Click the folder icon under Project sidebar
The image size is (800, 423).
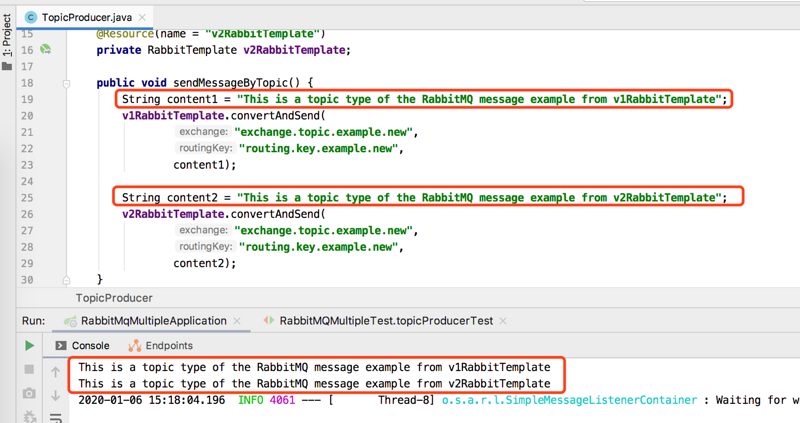(7, 66)
